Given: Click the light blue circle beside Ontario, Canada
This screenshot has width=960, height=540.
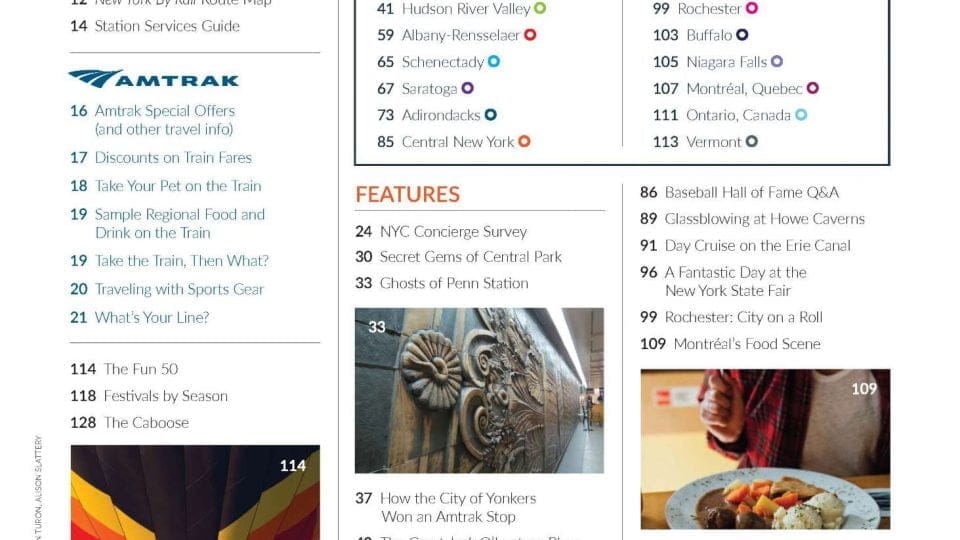Looking at the screenshot, I should click(x=801, y=114).
